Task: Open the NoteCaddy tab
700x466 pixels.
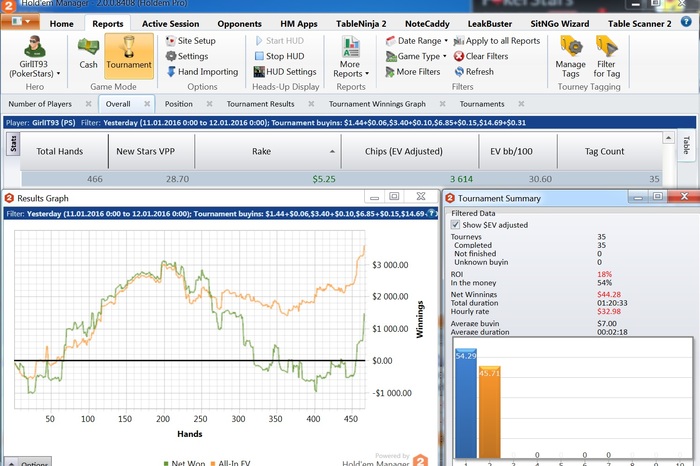Action: [x=427, y=24]
